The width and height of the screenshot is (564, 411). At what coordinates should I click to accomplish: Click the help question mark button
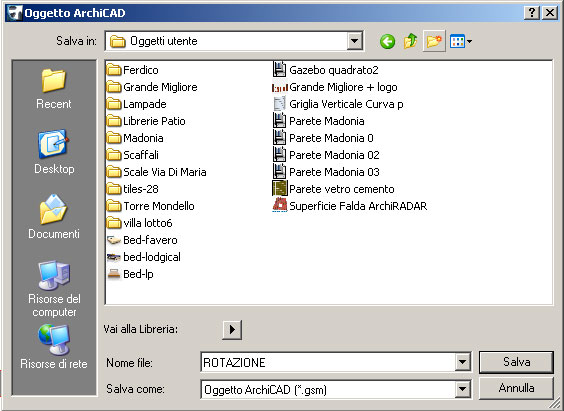532,13
